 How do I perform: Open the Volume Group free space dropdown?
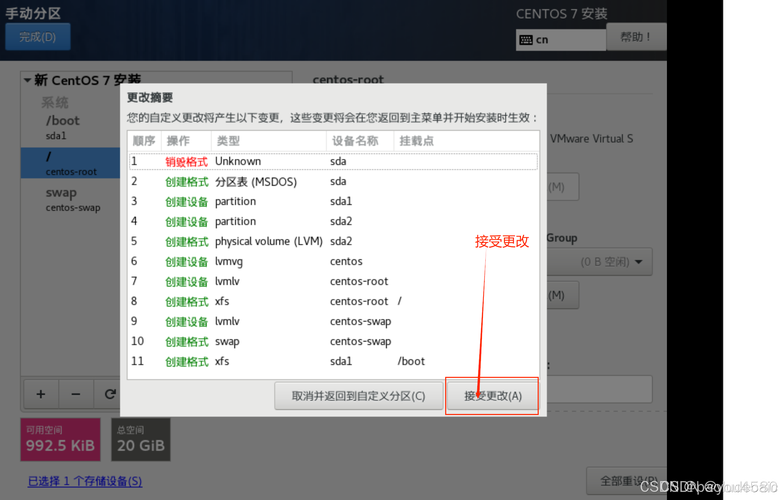(x=600, y=261)
